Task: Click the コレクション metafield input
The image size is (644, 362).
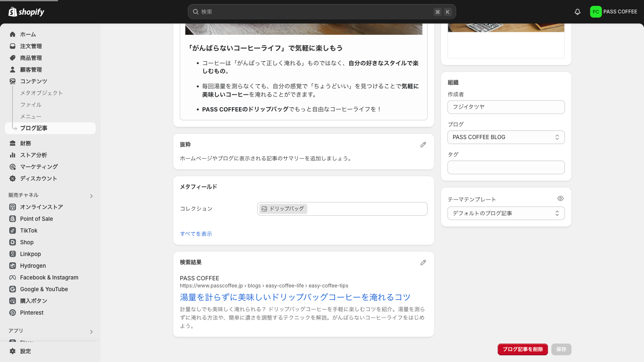Action: [x=343, y=209]
